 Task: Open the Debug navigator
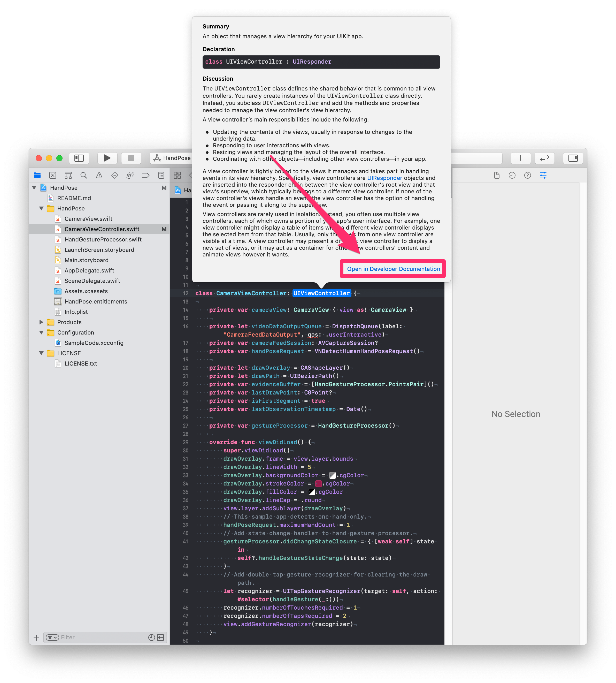pos(130,175)
